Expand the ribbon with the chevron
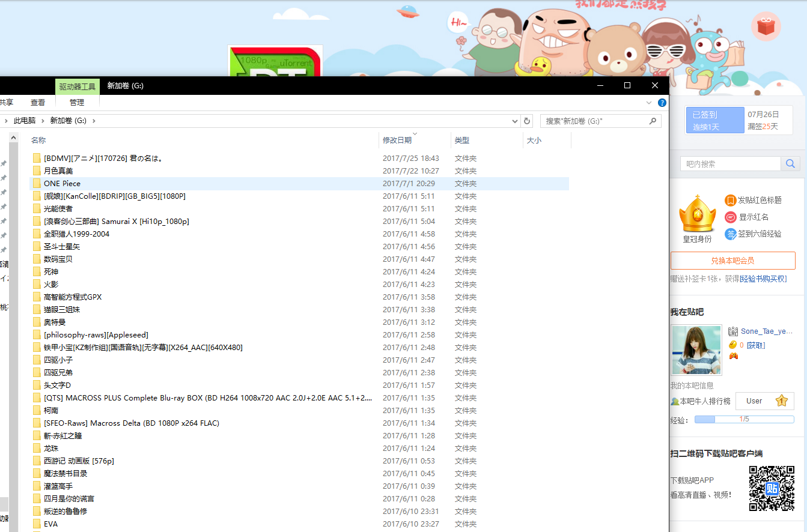Image resolution: width=807 pixels, height=532 pixels. click(649, 103)
